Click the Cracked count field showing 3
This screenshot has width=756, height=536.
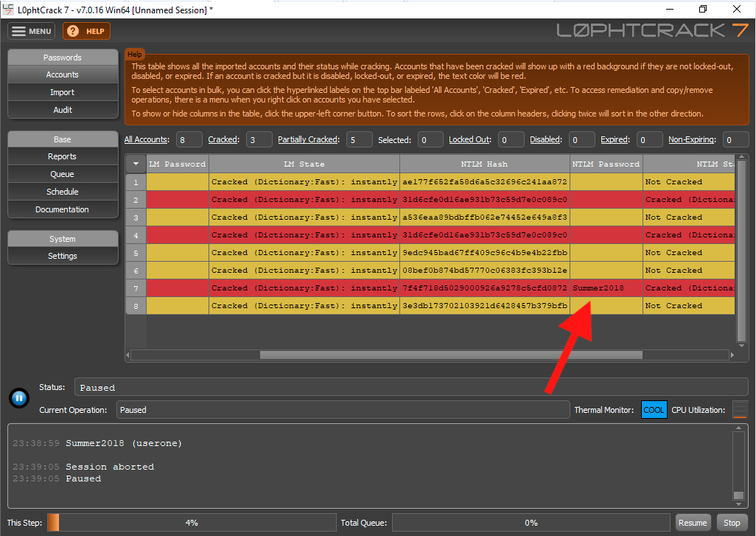(x=259, y=140)
